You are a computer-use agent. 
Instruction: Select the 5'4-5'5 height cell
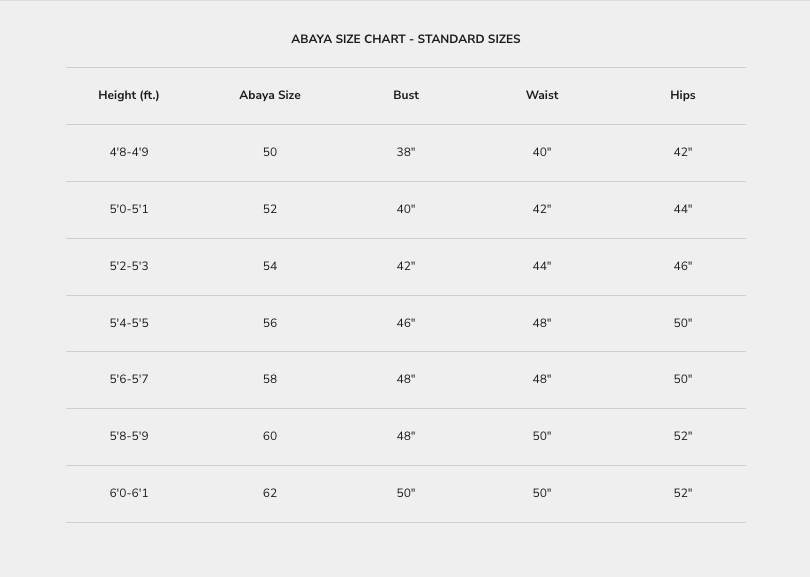tap(129, 323)
